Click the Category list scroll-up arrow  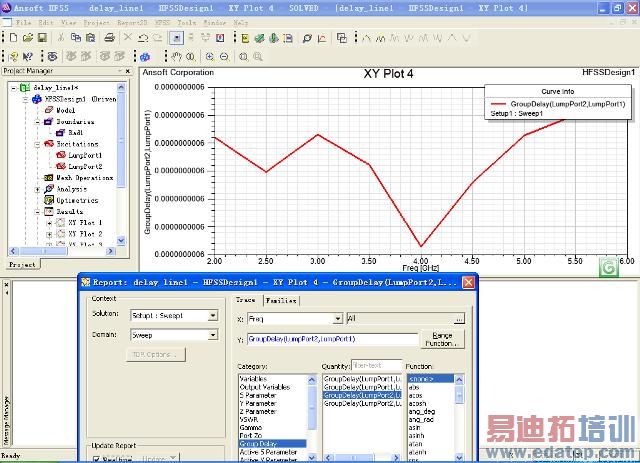[x=312, y=380]
